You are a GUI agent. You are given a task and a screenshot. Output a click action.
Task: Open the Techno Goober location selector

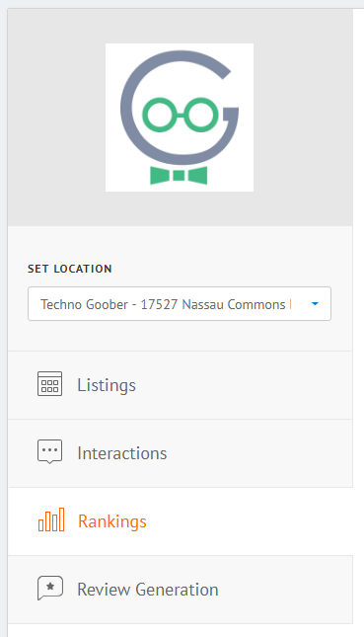(180, 304)
